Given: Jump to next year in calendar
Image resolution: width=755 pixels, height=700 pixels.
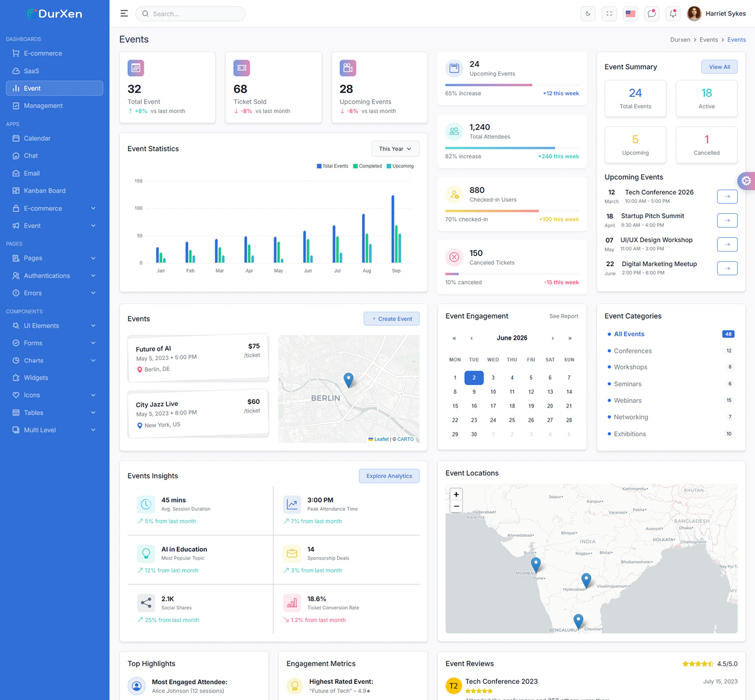Looking at the screenshot, I should (570, 338).
